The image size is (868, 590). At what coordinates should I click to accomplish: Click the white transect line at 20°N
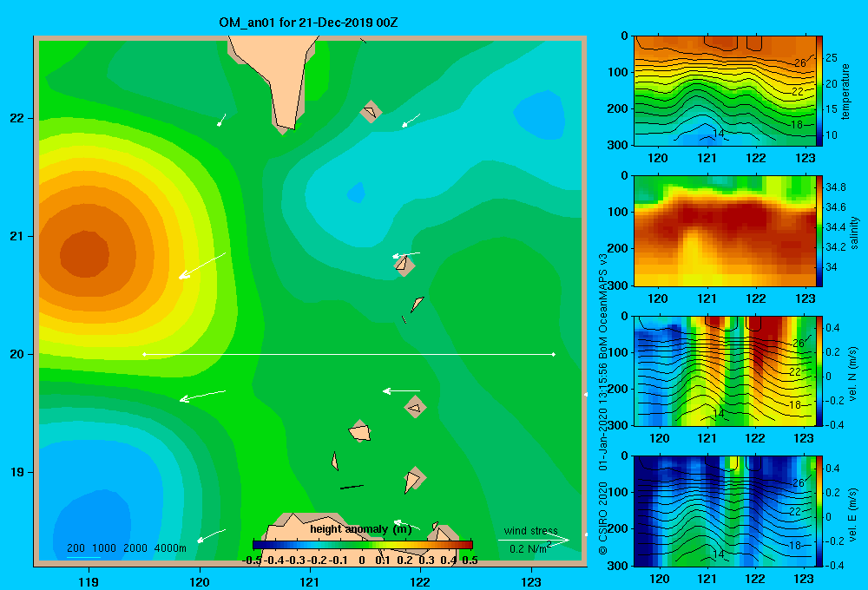(349, 354)
